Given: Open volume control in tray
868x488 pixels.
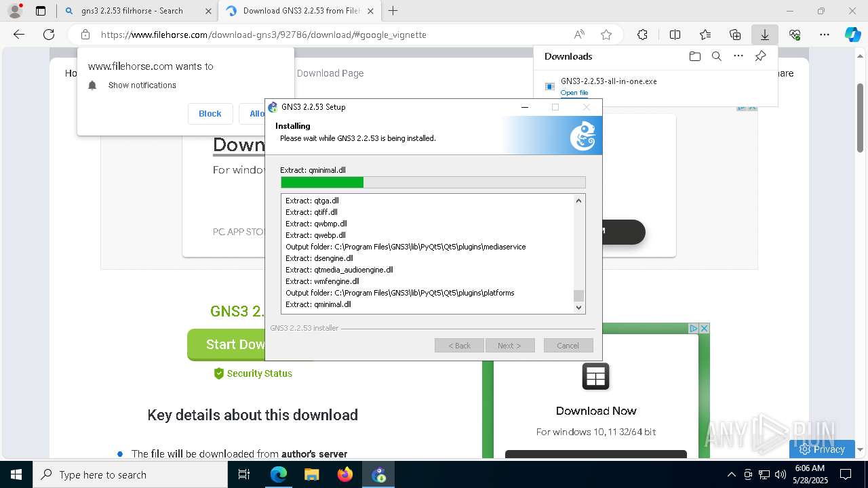Looking at the screenshot, I should 781,474.
